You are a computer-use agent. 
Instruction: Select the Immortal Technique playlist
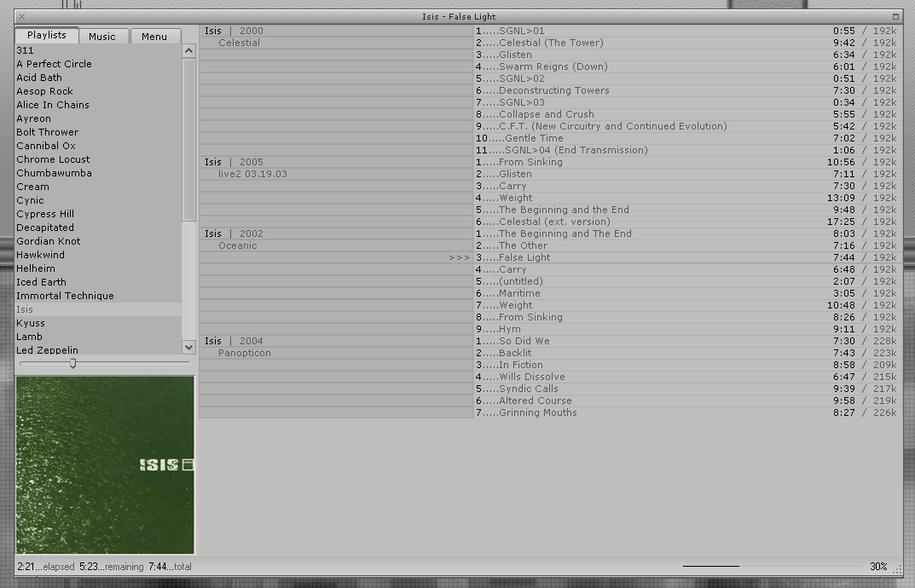(x=99, y=296)
